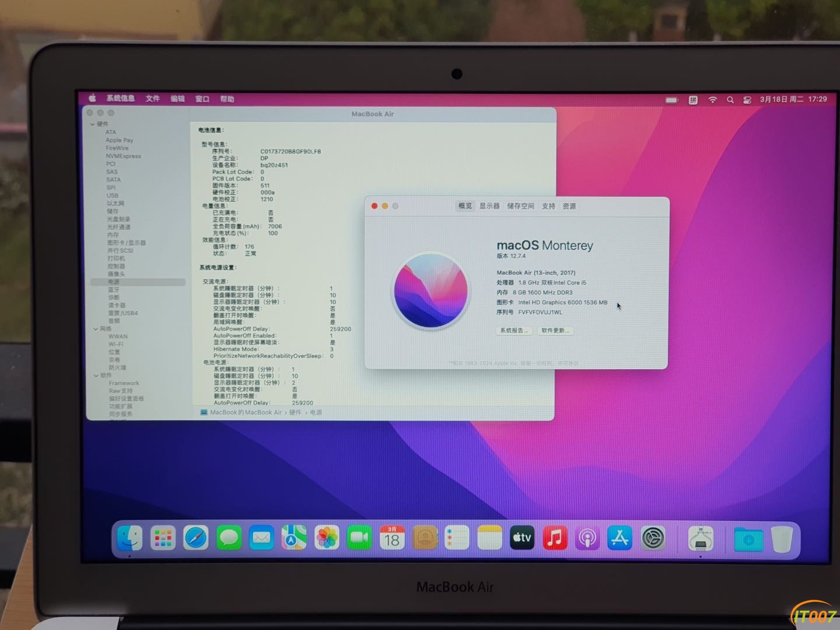840x630 pixels.
Task: Select ATA in the hardware list
Action: 111,132
